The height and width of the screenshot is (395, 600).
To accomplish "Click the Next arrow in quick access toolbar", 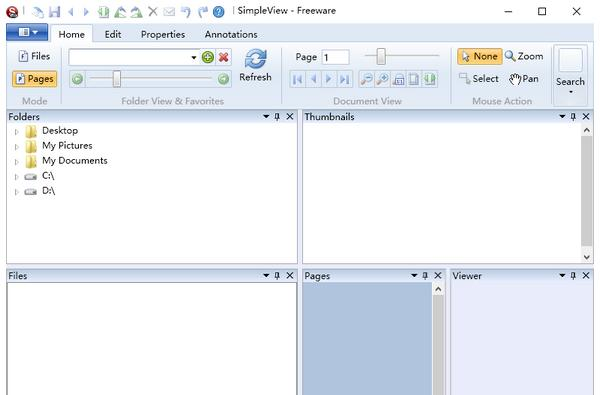I will coord(86,12).
